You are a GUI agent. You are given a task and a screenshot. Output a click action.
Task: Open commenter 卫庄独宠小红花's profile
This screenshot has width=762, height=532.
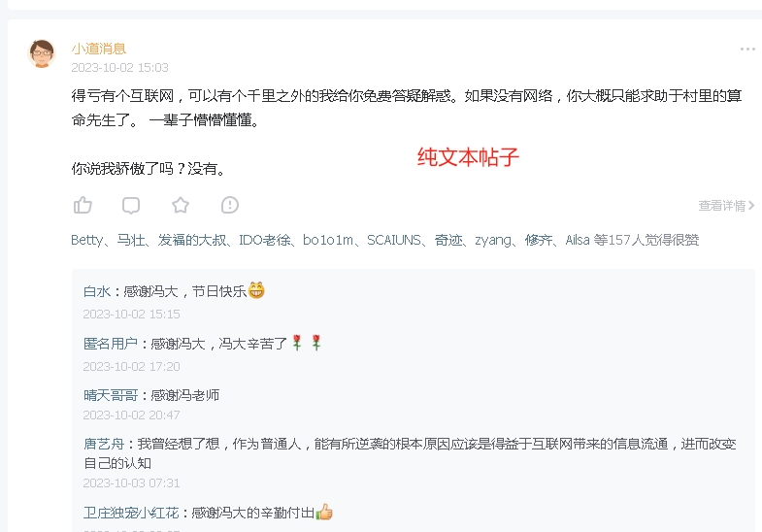[x=131, y=513]
